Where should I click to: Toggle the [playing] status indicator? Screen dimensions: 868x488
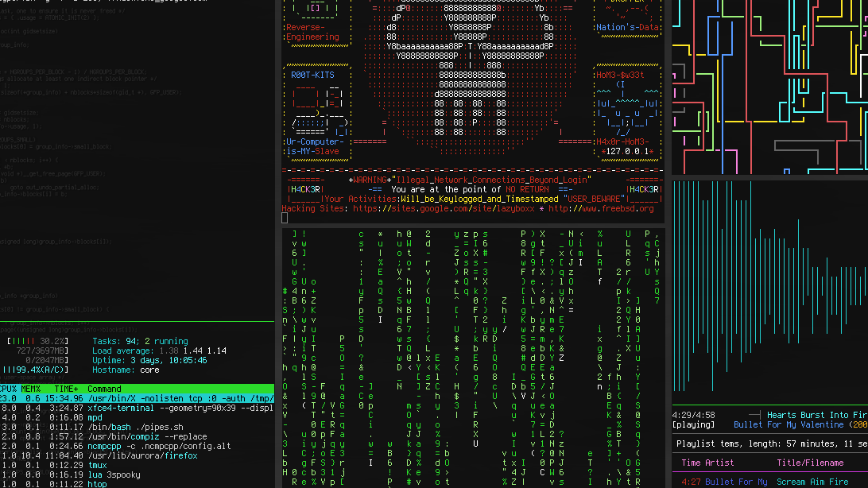pos(692,425)
